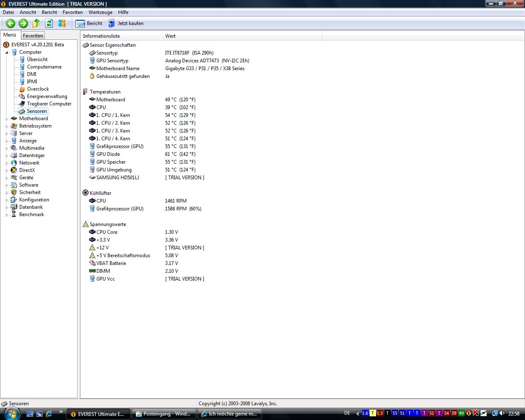
Task: Select EVEREST v4.20.1201 Beta root item
Action: [38, 45]
